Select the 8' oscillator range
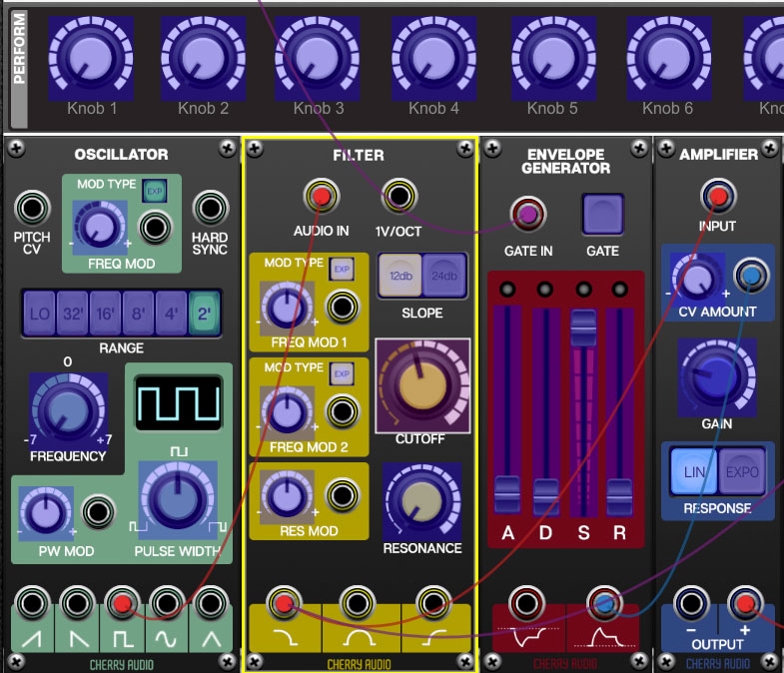 [x=139, y=314]
